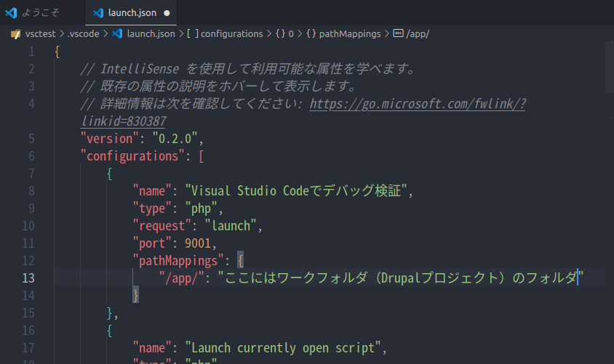This screenshot has height=364, width=614.
Task: Click array bracket icon before configurations breadcrumb
Action: pos(193,33)
